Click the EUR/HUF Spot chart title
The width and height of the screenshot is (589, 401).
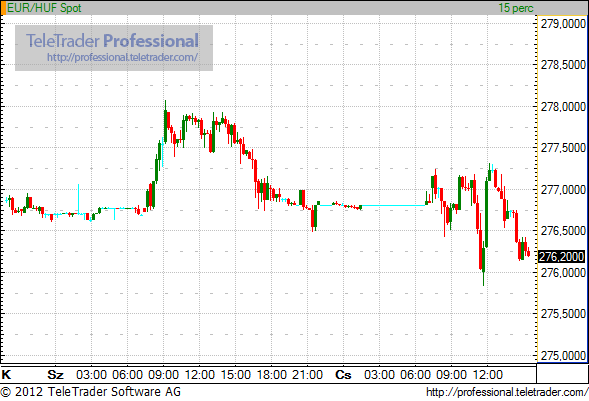coord(44,8)
